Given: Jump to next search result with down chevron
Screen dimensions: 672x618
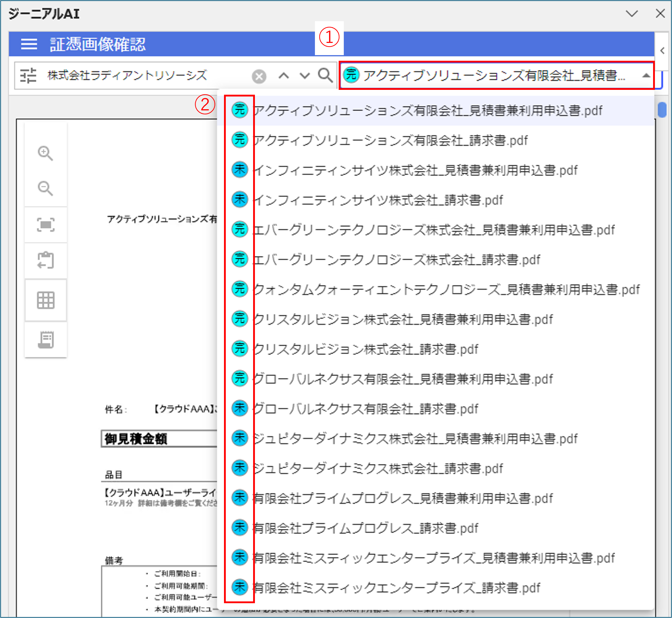Looking at the screenshot, I should pos(304,76).
